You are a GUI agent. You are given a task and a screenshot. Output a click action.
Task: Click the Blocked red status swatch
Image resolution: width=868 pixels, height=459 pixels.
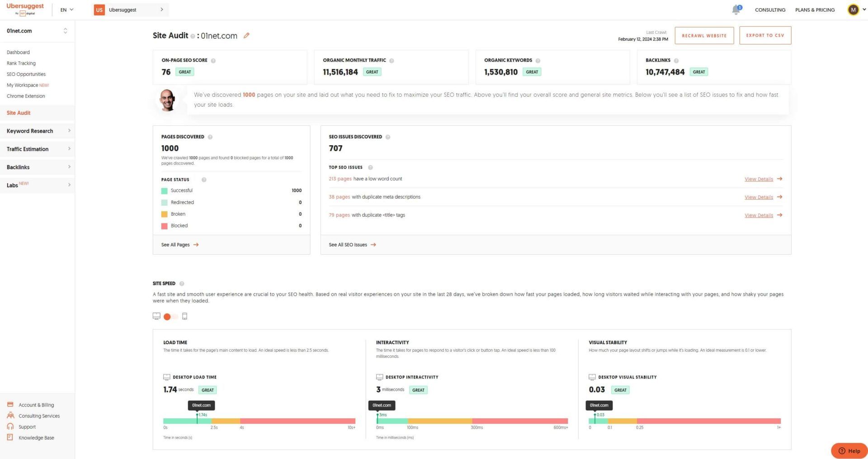click(164, 226)
